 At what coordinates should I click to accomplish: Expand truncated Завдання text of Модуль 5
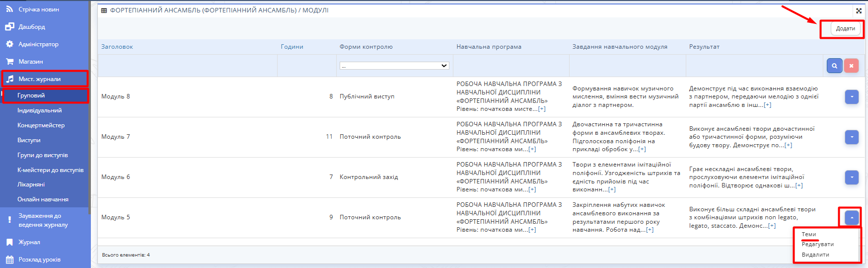click(650, 230)
